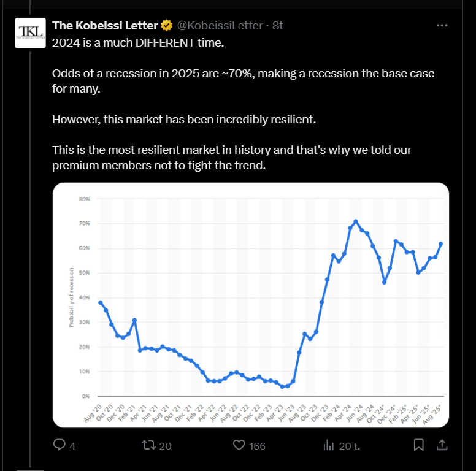The width and height of the screenshot is (476, 471).
Task: Open the tweet via the 8t timestamp
Action: [278, 26]
